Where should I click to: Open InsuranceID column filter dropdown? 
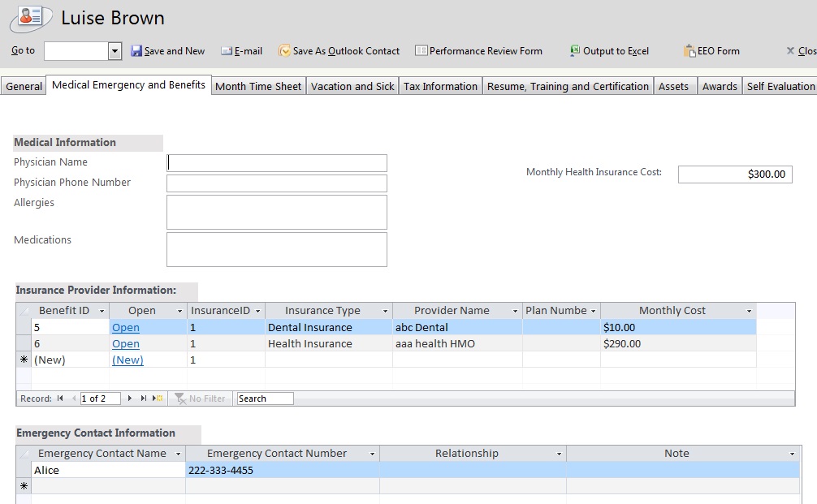[257, 311]
